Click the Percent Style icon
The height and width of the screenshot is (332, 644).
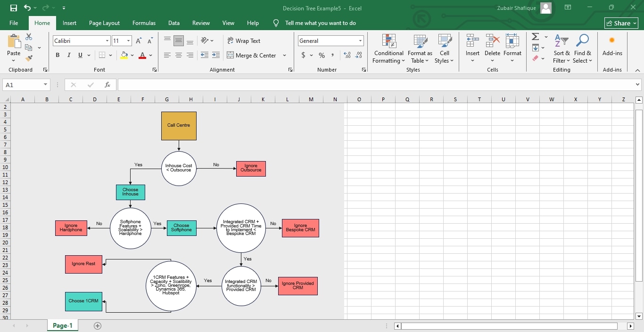click(x=322, y=55)
